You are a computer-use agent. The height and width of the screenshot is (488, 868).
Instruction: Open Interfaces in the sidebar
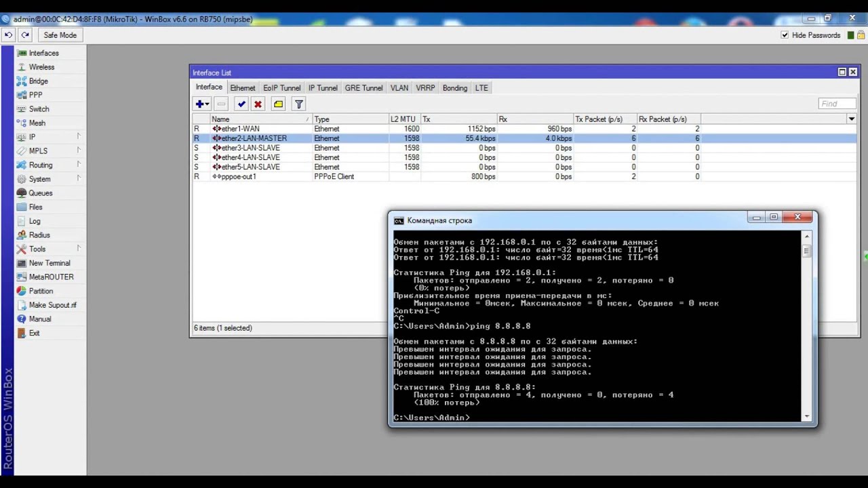[43, 53]
